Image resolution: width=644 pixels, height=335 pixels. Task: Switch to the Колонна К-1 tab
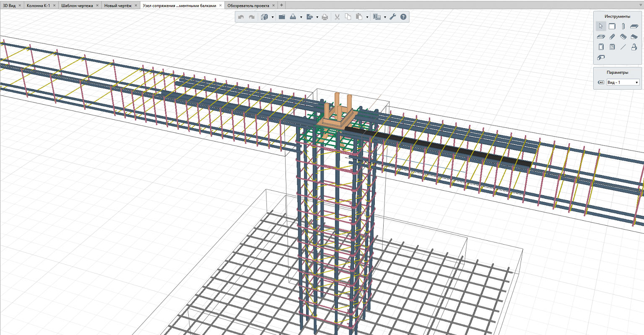pyautogui.click(x=38, y=5)
